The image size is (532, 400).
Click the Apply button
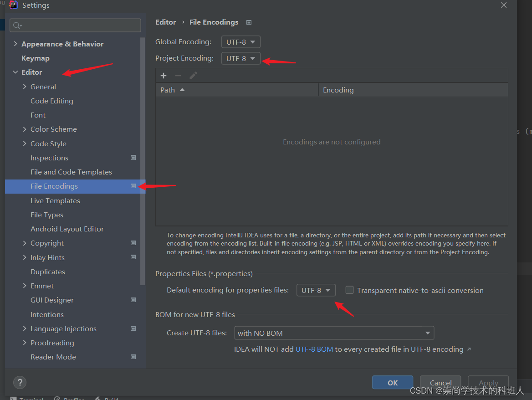pos(488,383)
